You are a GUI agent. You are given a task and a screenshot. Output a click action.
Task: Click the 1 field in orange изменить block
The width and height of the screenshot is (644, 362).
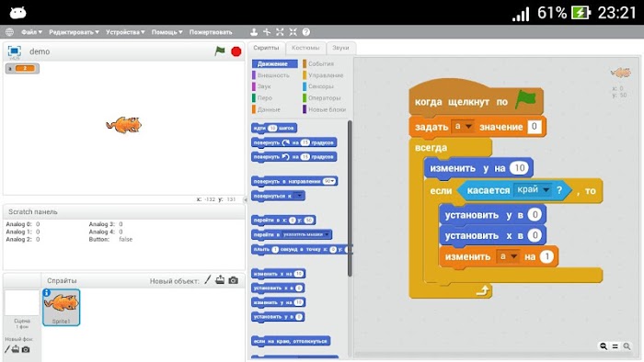546,256
